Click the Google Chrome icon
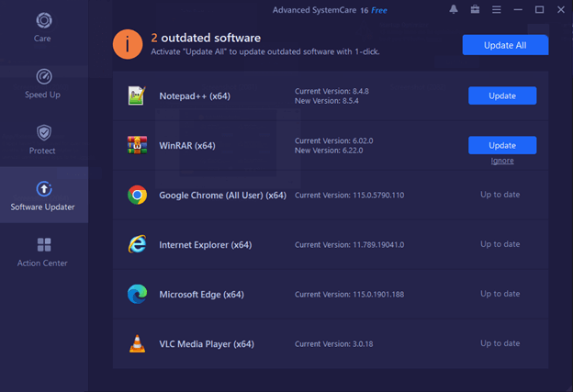This screenshot has height=392, width=573. [137, 195]
